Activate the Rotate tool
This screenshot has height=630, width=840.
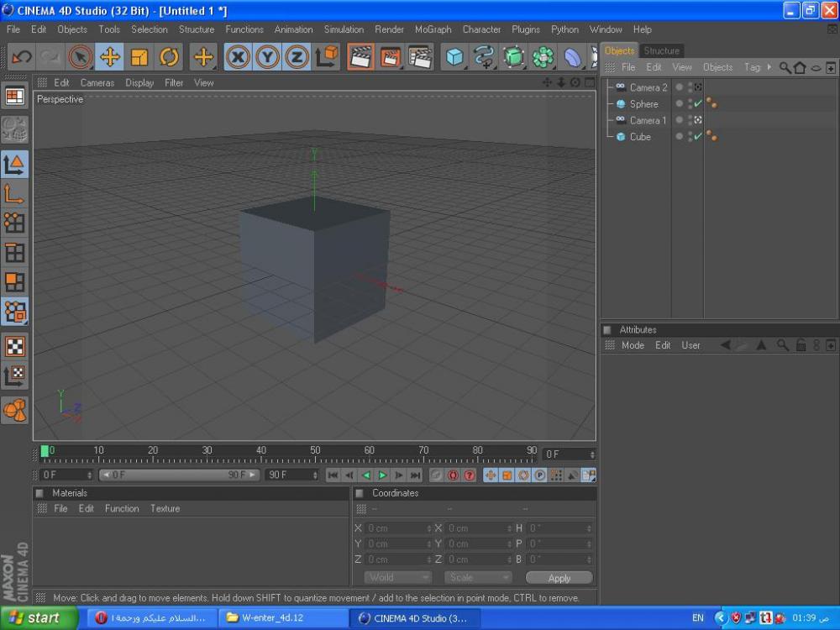point(169,57)
